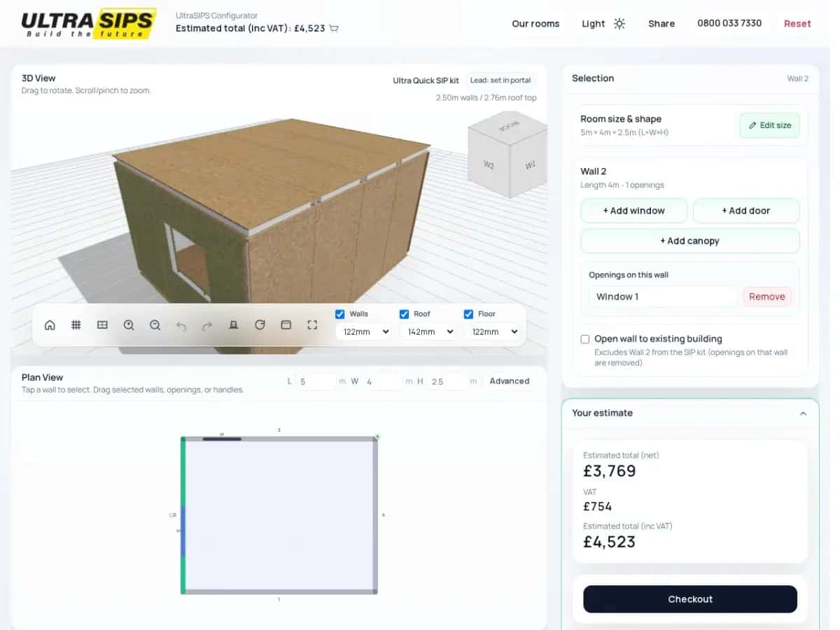Collapse the Your estimate panel

pyautogui.click(x=803, y=413)
